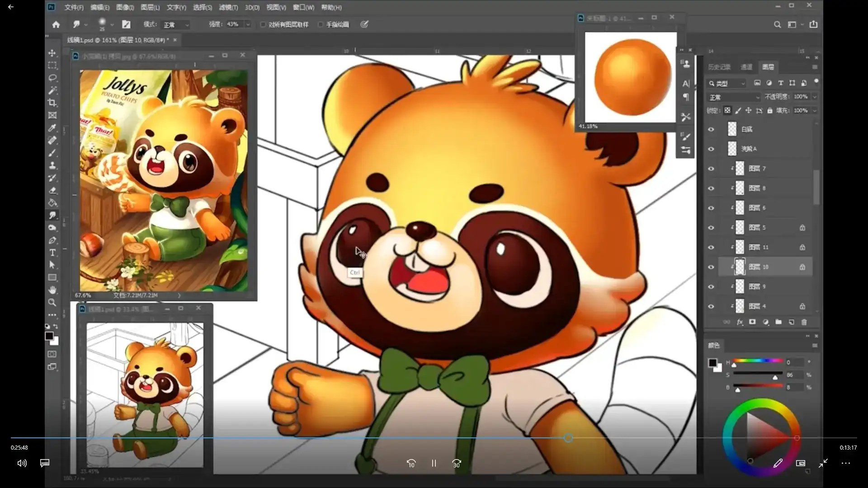Hide layer 图层 7 visibility eye

click(711, 169)
